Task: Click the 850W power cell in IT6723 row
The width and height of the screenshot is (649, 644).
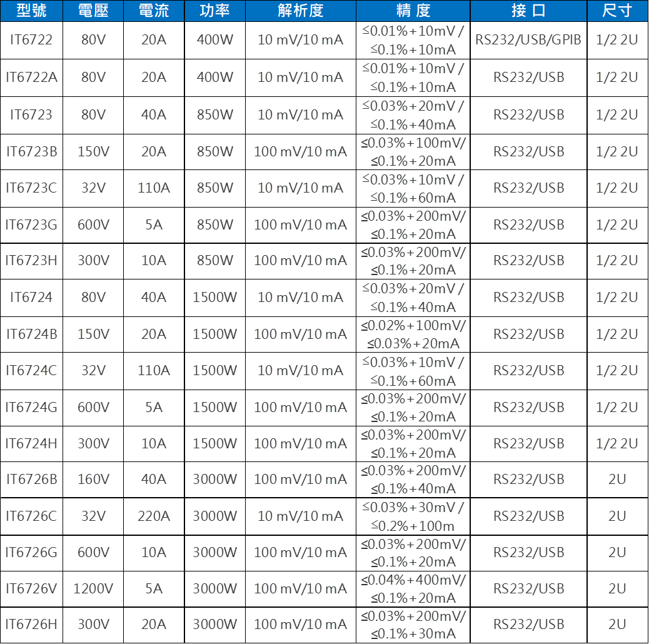Action: (215, 114)
